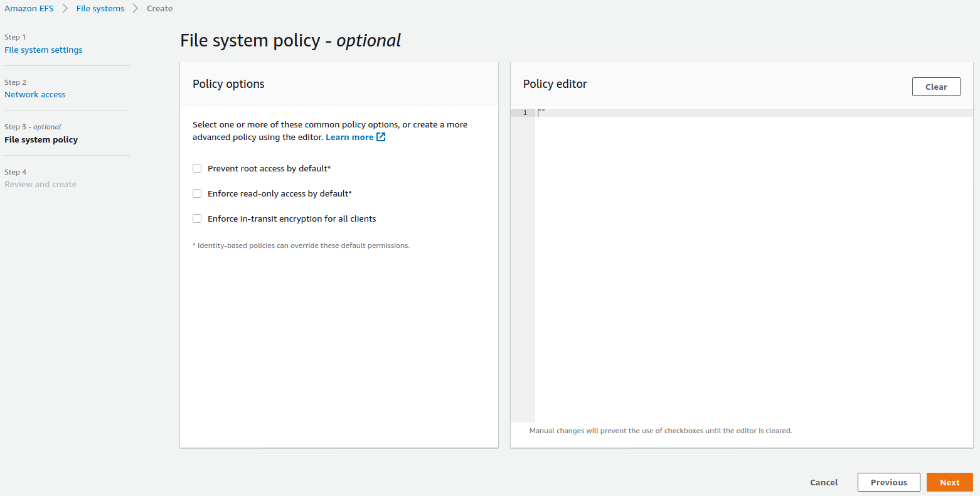Click line number 1 in editor gutter
Image resolution: width=980 pixels, height=496 pixels.
pyautogui.click(x=525, y=112)
